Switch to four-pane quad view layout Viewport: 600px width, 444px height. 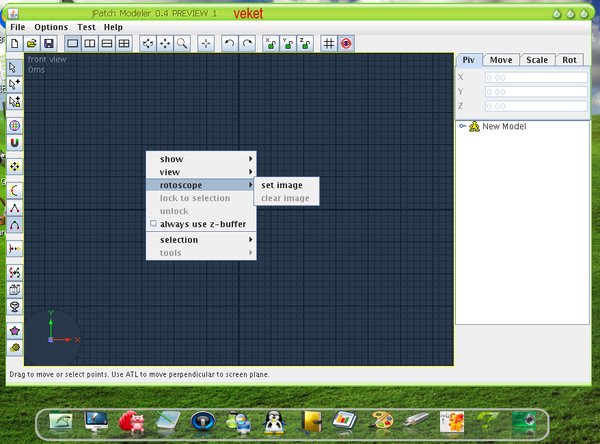point(123,44)
